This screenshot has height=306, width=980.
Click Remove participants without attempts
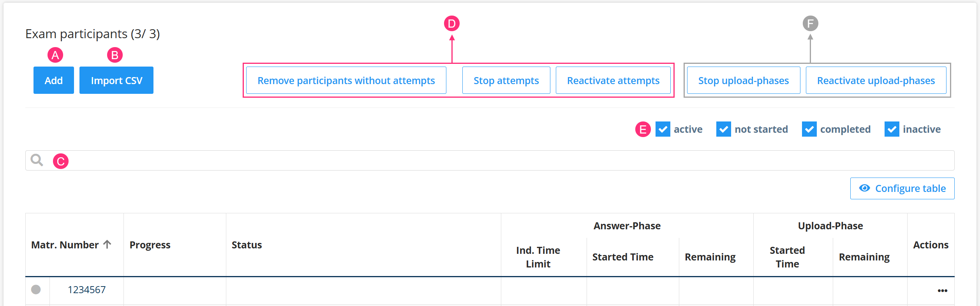tap(346, 81)
